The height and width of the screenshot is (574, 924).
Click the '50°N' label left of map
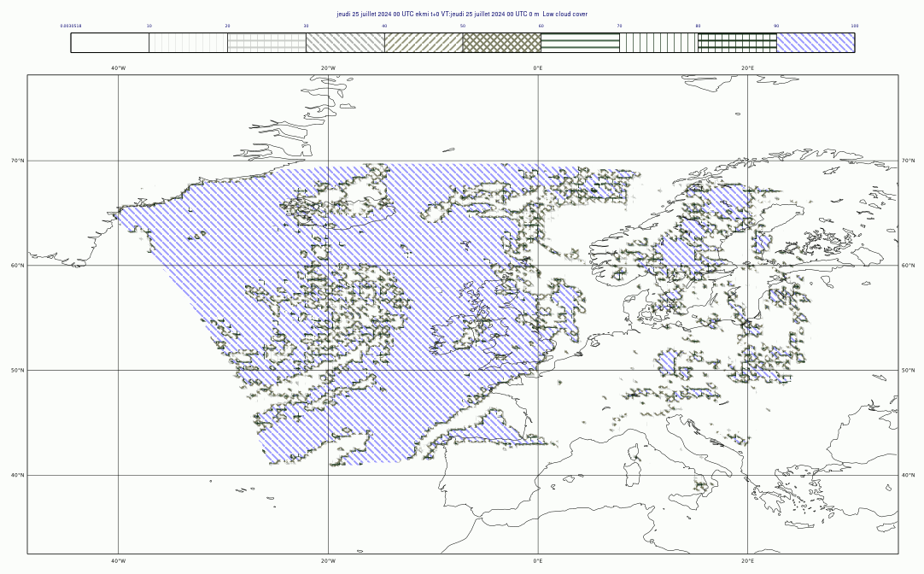tap(18, 370)
